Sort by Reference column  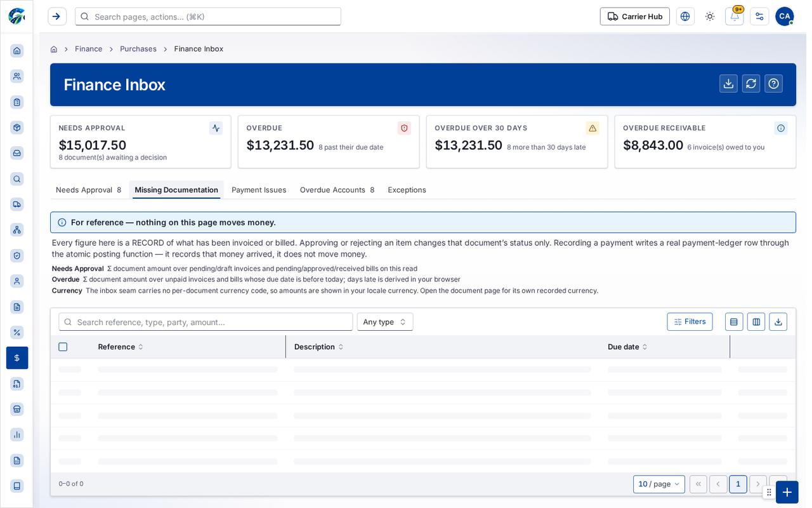121,347
